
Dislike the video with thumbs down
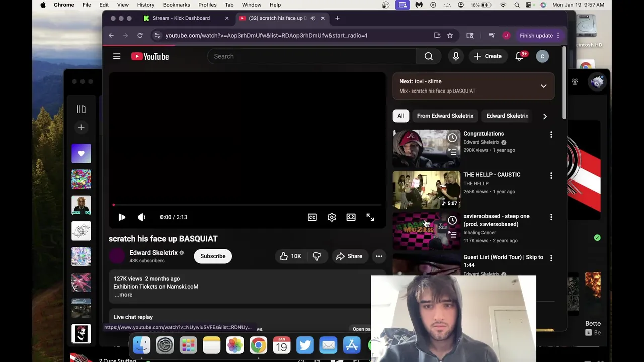pos(317,256)
